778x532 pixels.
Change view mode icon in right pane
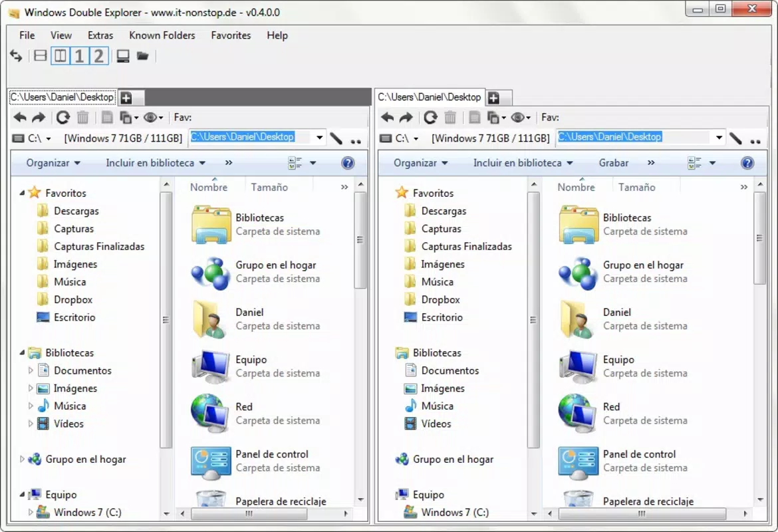[x=695, y=163]
